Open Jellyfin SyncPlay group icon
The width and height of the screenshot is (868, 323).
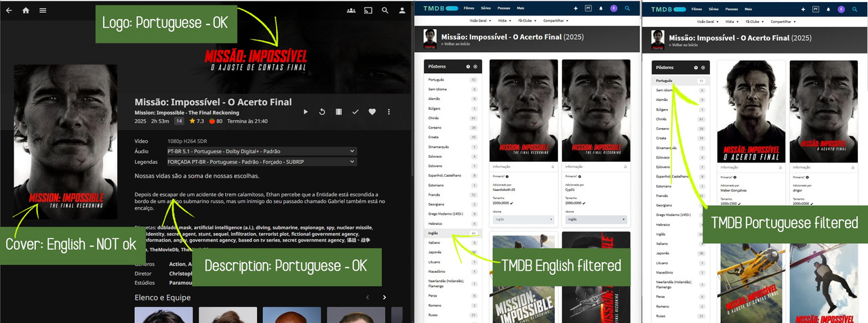[351, 10]
